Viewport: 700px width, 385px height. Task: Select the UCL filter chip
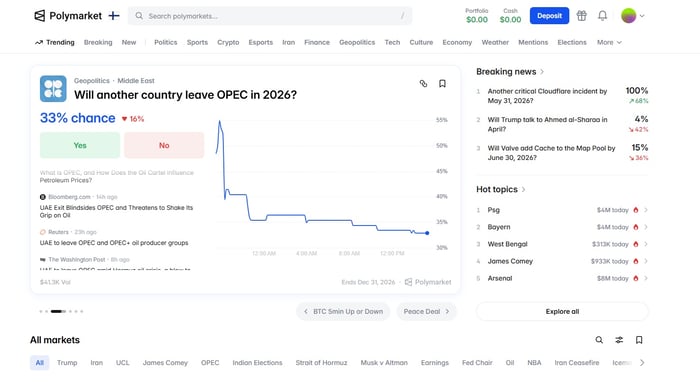coord(122,363)
